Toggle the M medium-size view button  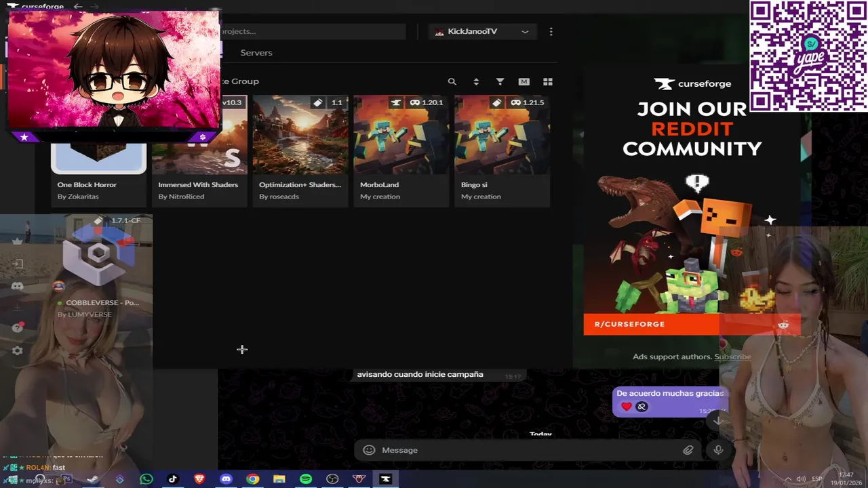click(524, 81)
